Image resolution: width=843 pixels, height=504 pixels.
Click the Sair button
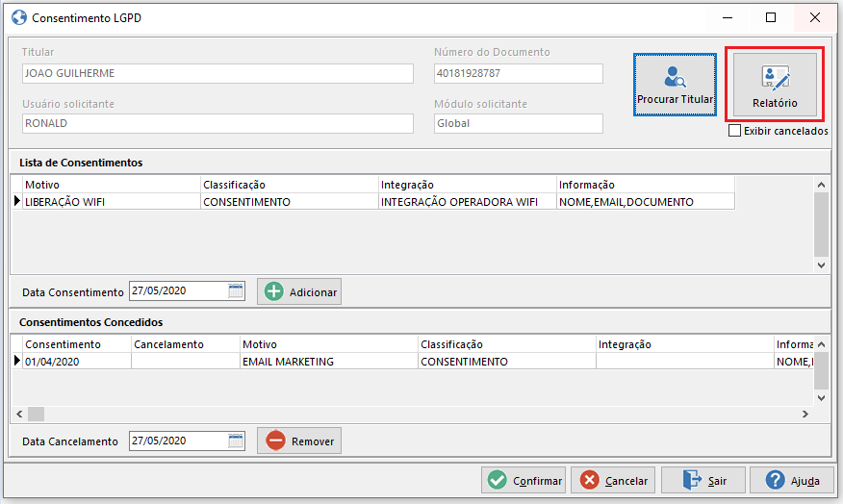[x=703, y=480]
